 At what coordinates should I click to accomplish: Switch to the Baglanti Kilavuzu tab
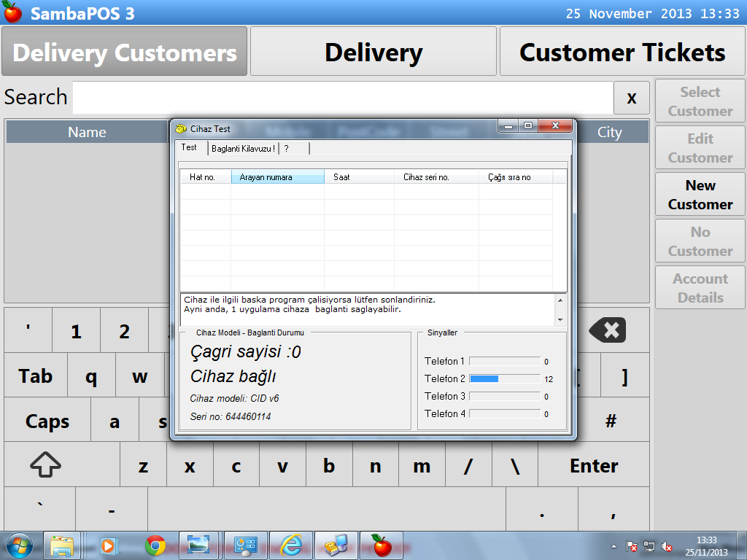pyautogui.click(x=243, y=149)
